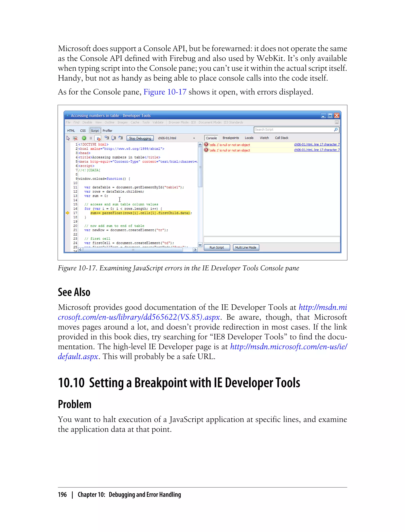Click the second error icon in the Console
Screen dimensions: 405x532
pyautogui.click(x=206, y=150)
